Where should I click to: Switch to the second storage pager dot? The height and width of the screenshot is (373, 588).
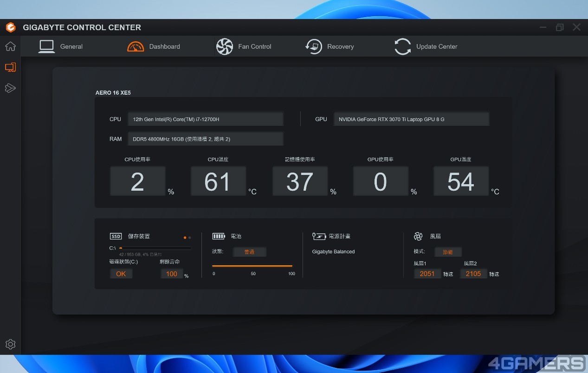pos(189,238)
